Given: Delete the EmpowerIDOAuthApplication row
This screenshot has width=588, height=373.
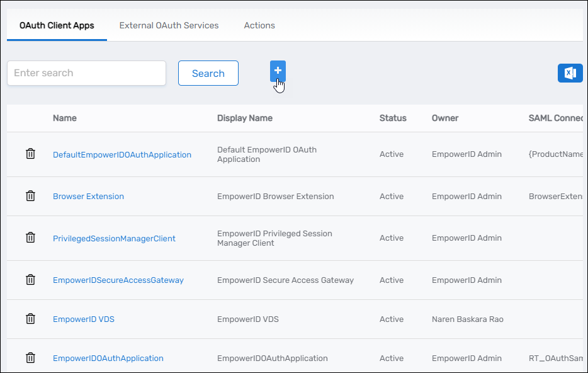Looking at the screenshot, I should pos(30,357).
